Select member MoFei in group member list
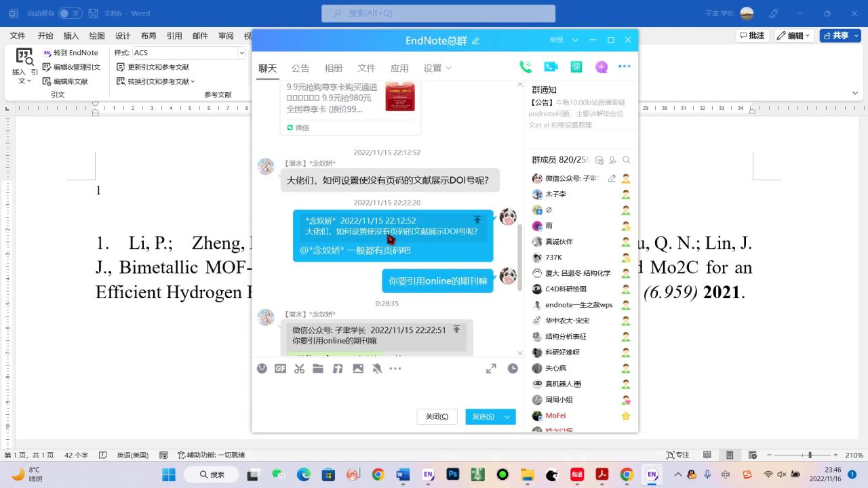 pyautogui.click(x=580, y=415)
